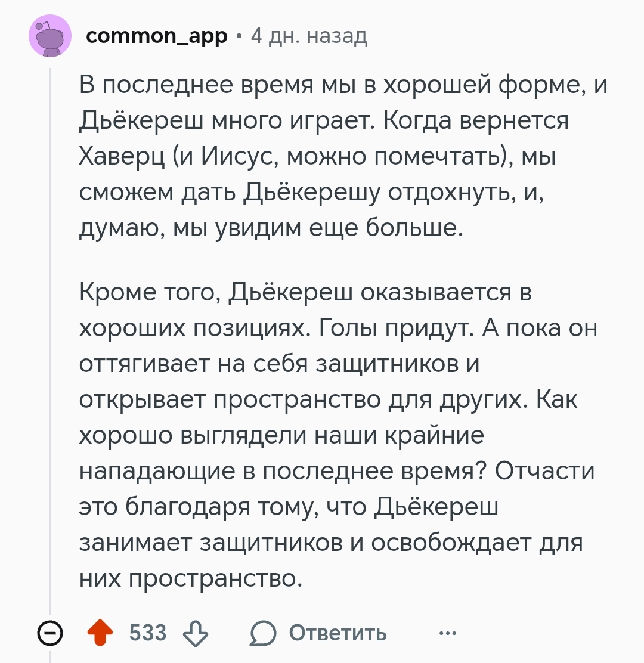Upvote the common_app comment

click(101, 633)
